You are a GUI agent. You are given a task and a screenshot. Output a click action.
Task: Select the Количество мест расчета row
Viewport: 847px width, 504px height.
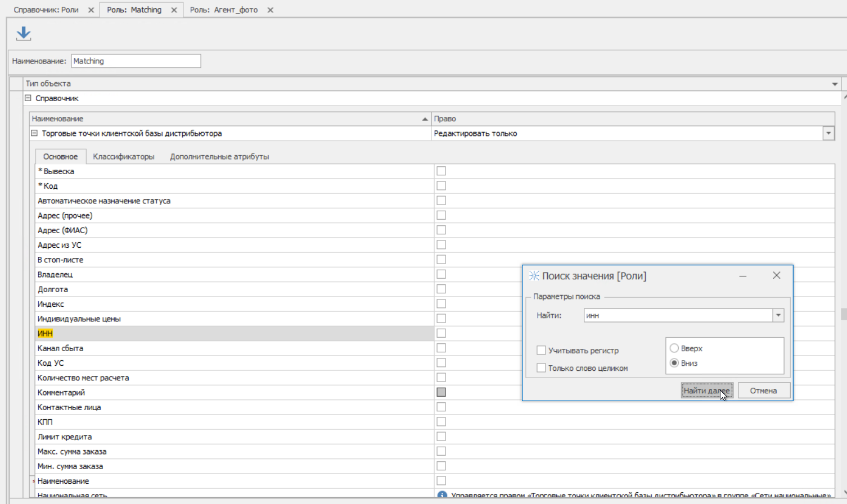pyautogui.click(x=234, y=378)
